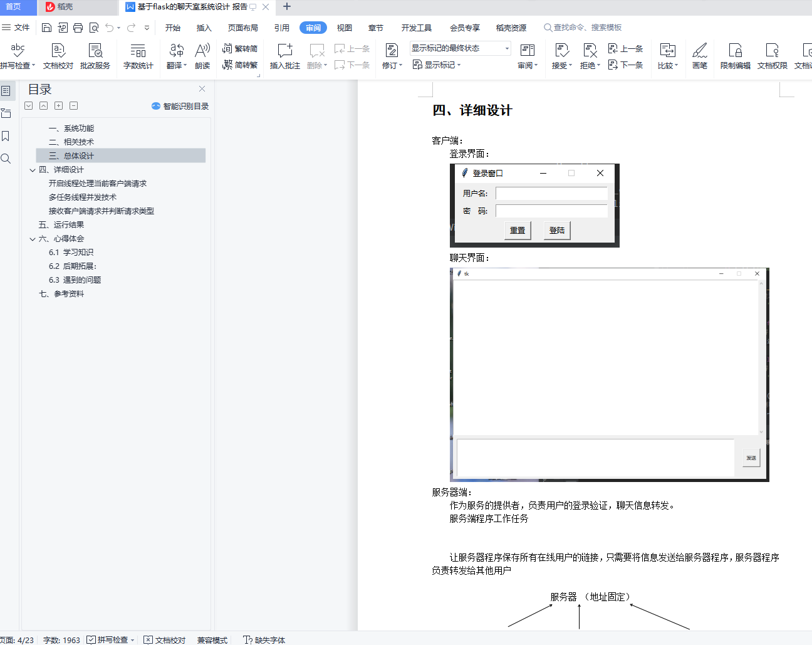
Task: Open the 显示标记的最终状态 combo box
Action: pos(461,48)
